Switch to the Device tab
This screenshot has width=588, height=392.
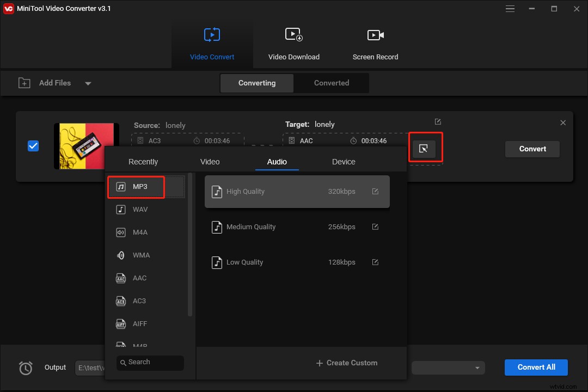pos(344,162)
